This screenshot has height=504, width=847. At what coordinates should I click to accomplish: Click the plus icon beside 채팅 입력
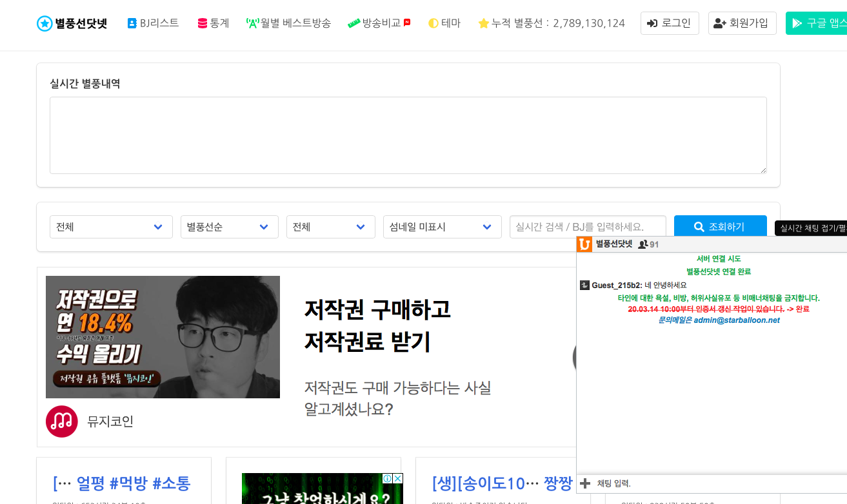click(585, 483)
